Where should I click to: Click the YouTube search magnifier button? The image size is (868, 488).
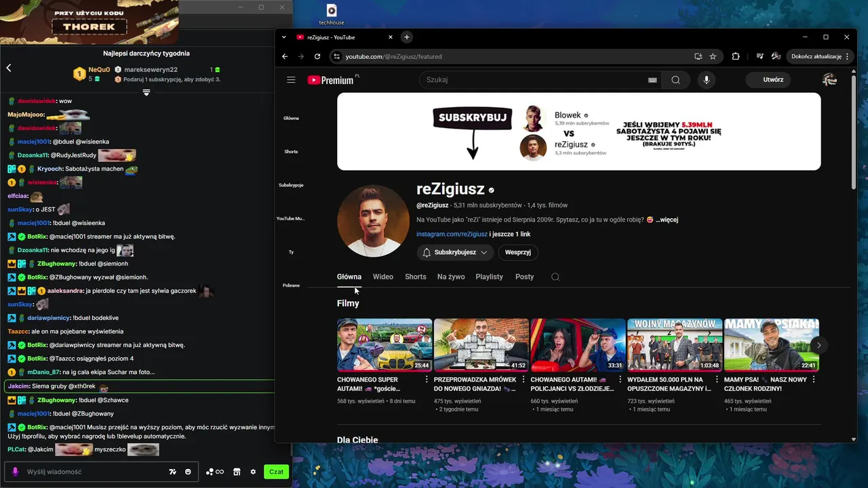[x=675, y=80]
